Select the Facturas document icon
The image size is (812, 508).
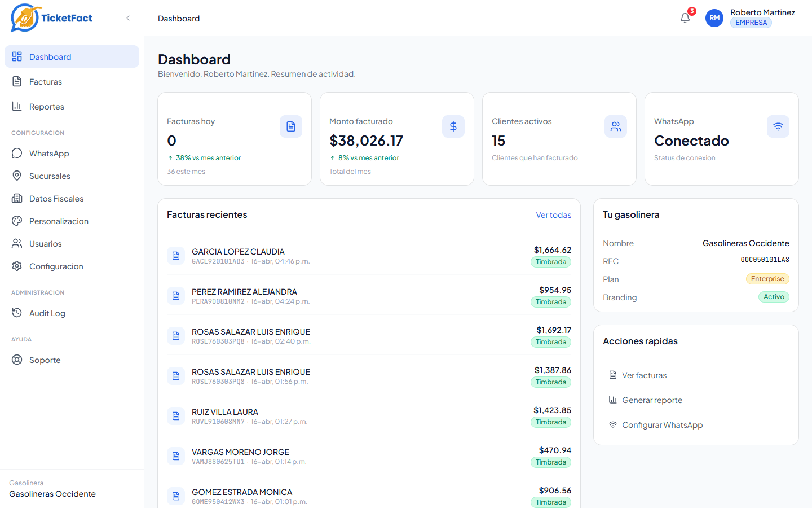[x=17, y=81]
